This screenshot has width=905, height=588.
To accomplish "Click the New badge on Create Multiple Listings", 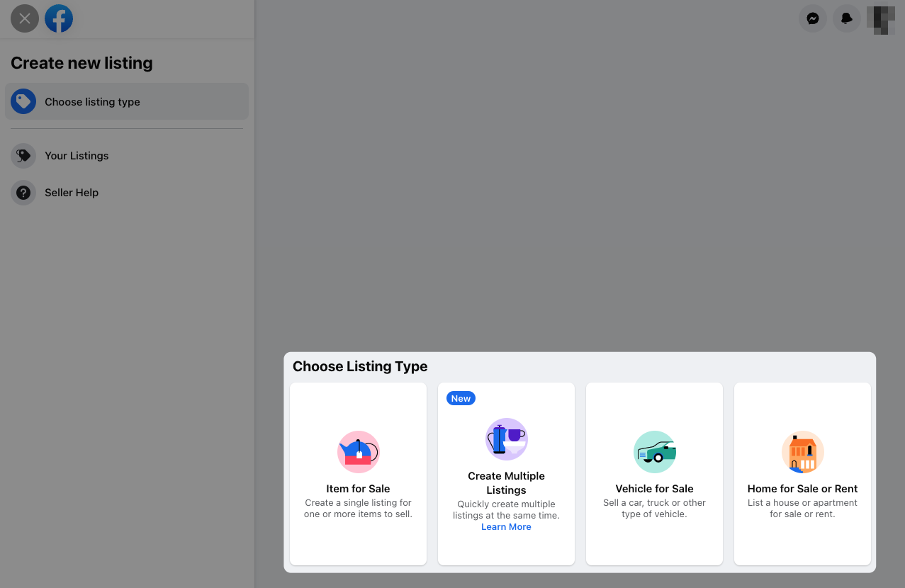I will tap(461, 398).
